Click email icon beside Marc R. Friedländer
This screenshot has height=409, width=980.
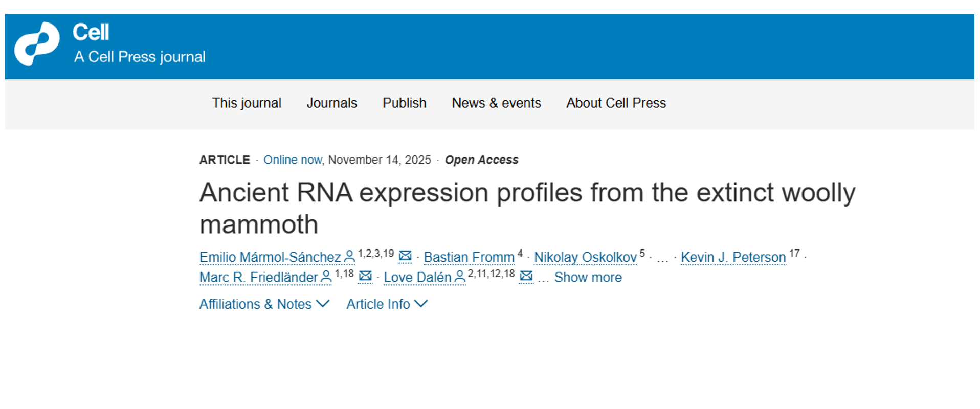365,276
